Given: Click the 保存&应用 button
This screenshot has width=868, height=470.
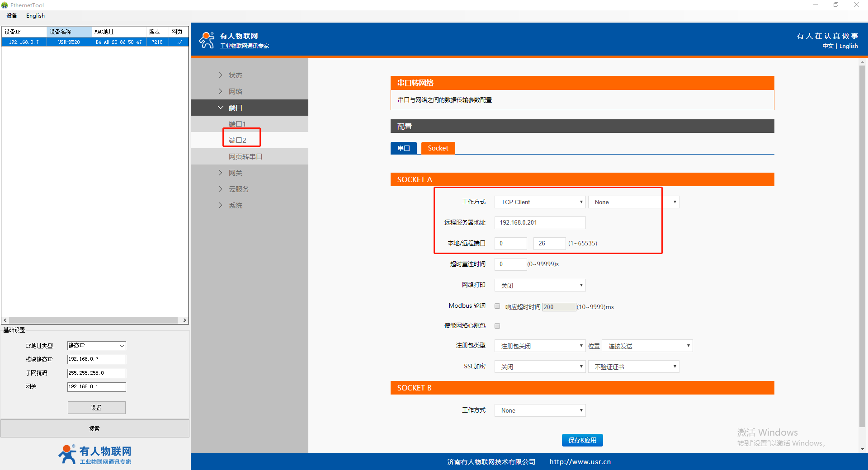Looking at the screenshot, I should click(582, 440).
